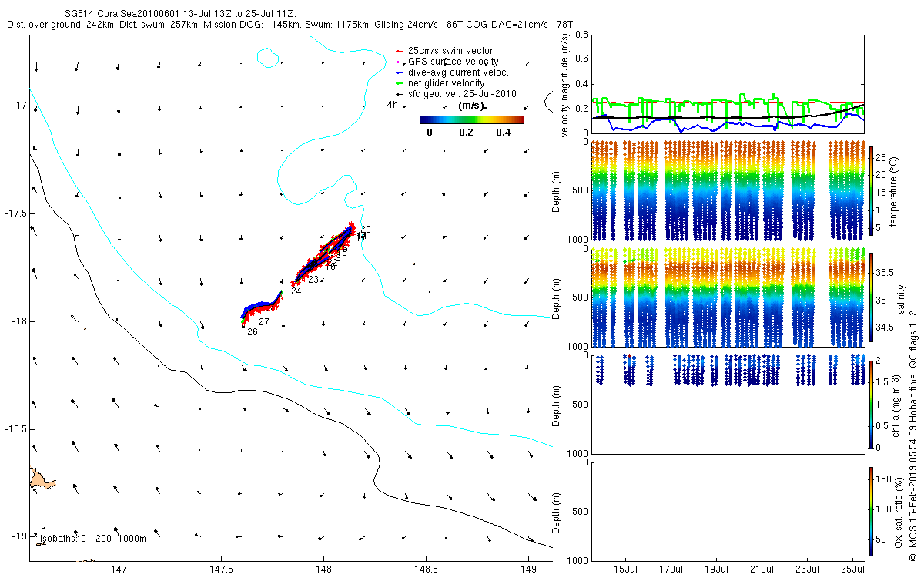This screenshot has height=578, width=924.
Task: Click the salinity depth-profile panel
Action: pos(727,297)
